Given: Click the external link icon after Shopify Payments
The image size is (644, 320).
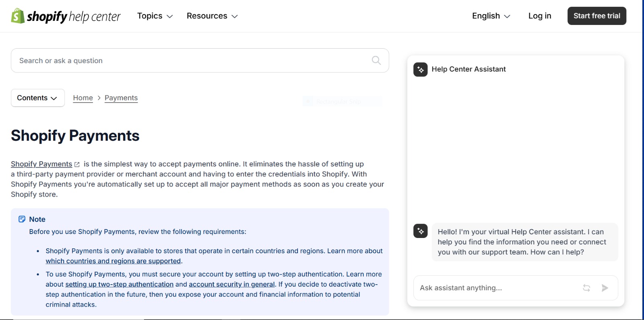Looking at the screenshot, I should 77,164.
